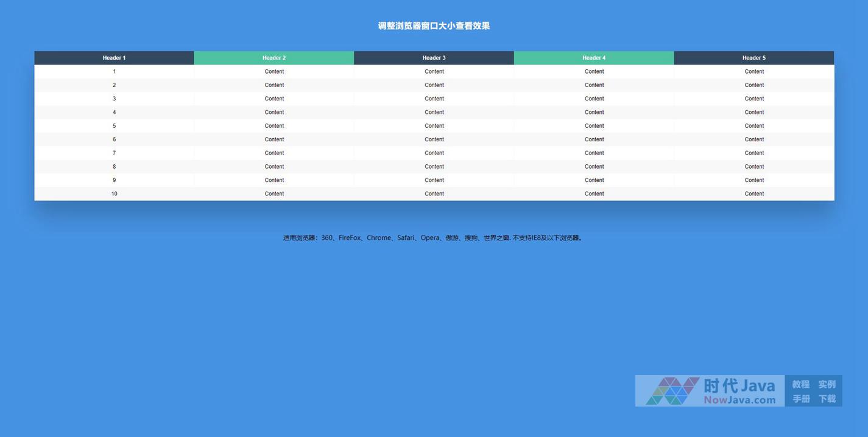The height and width of the screenshot is (437, 868).
Task: Open the 下载 link in the watermark
Action: click(827, 399)
